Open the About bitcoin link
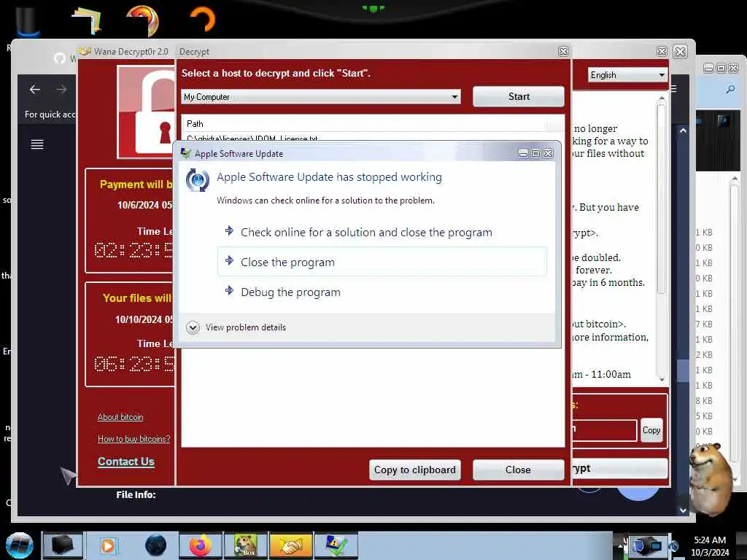 click(x=120, y=417)
